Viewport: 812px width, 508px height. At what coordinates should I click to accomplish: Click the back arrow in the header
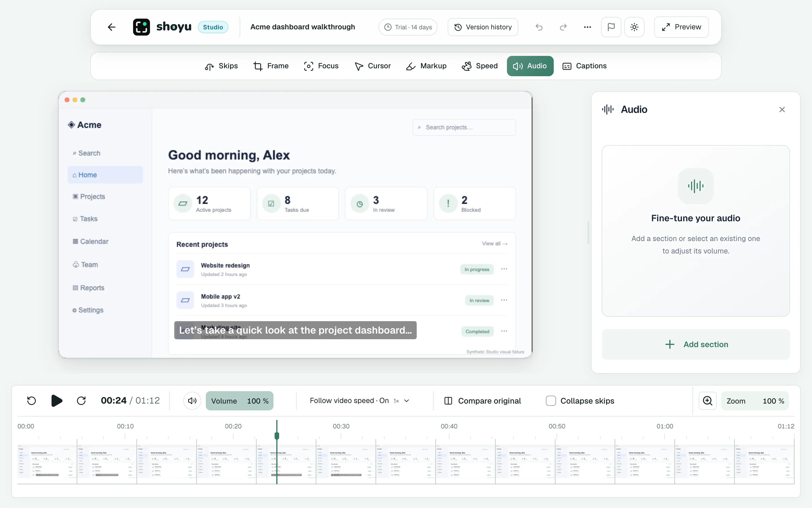click(111, 27)
